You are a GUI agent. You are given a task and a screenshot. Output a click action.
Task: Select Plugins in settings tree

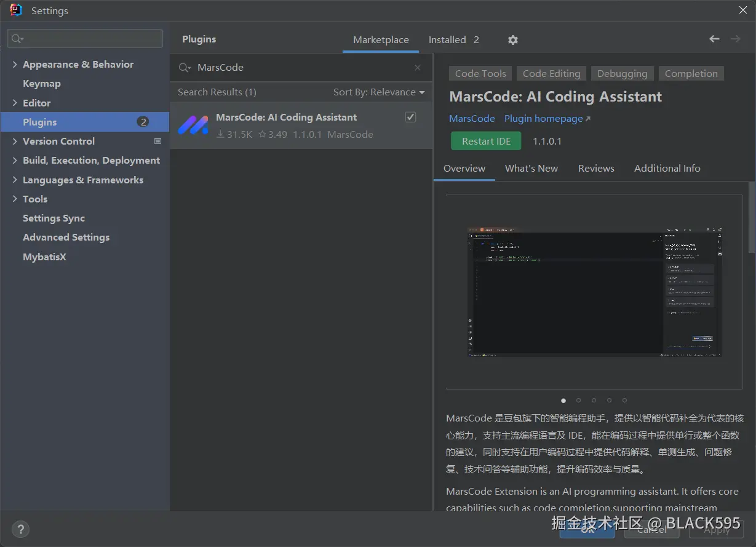tap(85, 122)
